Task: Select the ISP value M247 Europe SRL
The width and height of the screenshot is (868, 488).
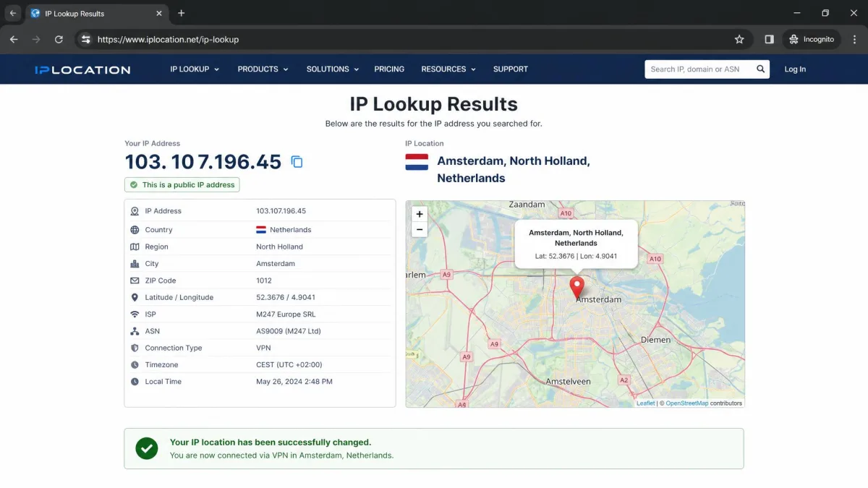Action: (286, 314)
